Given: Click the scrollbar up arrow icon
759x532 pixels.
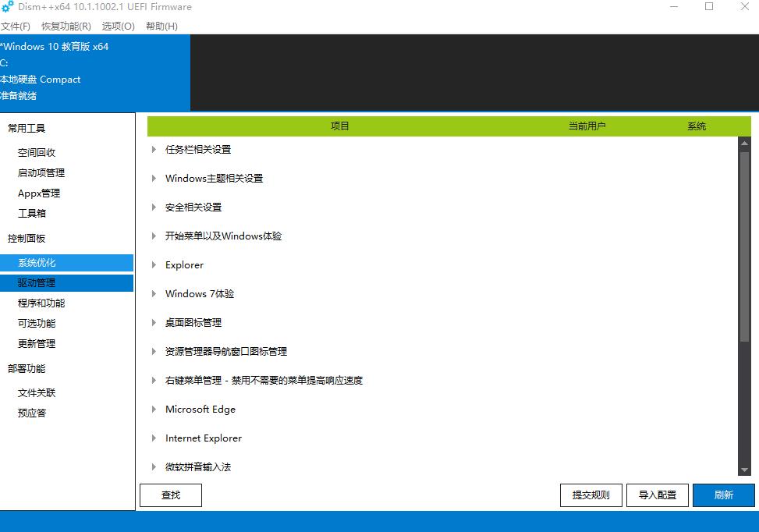Looking at the screenshot, I should point(745,142).
